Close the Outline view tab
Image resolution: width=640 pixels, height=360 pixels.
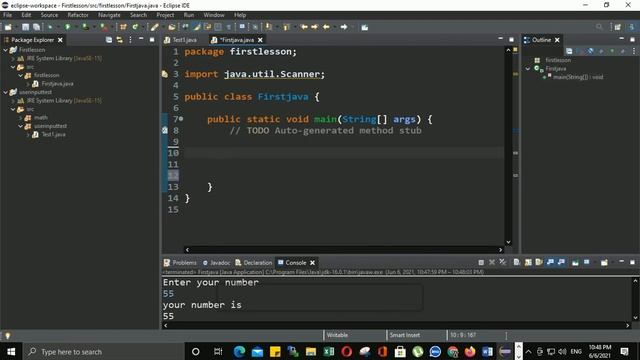point(557,40)
